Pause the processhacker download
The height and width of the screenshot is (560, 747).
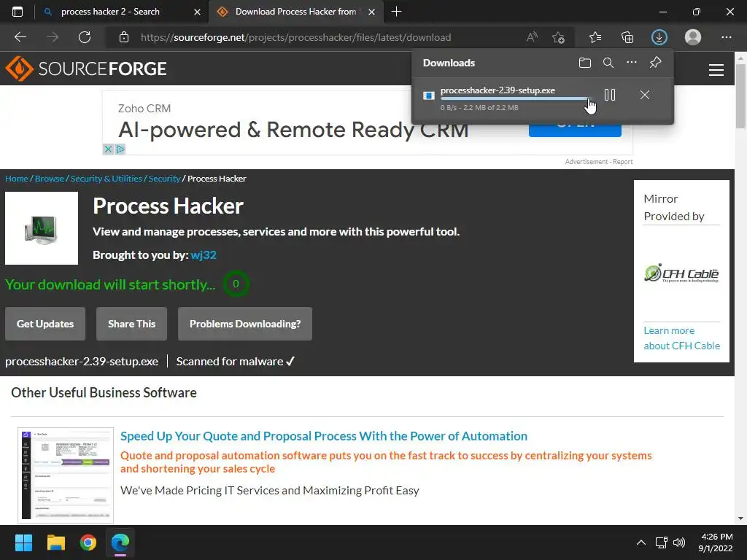click(610, 95)
